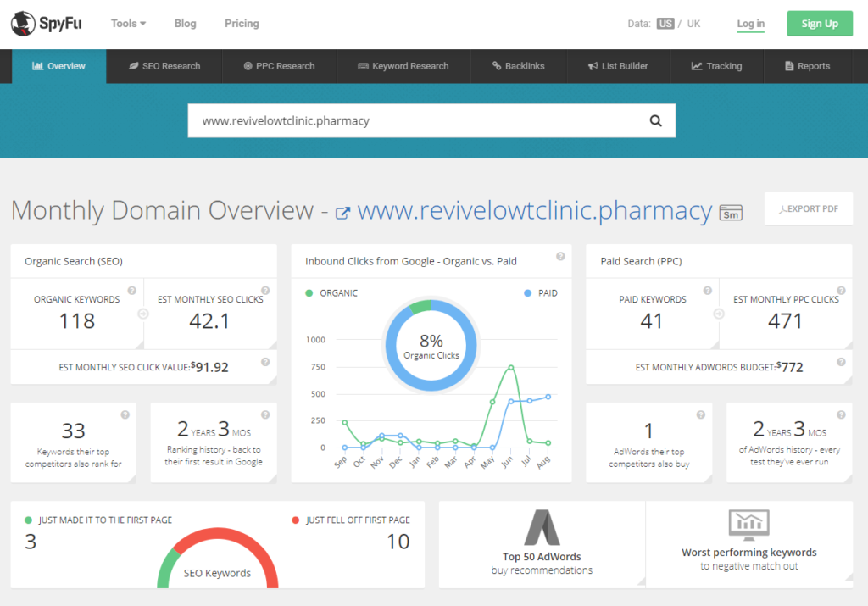This screenshot has width=868, height=606.
Task: Open help for Est Monthly PPC Clicks
Action: [x=841, y=291]
